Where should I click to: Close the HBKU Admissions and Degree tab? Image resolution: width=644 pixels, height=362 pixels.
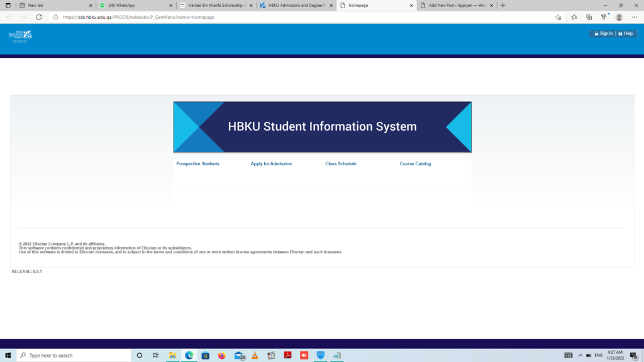tap(331, 5)
